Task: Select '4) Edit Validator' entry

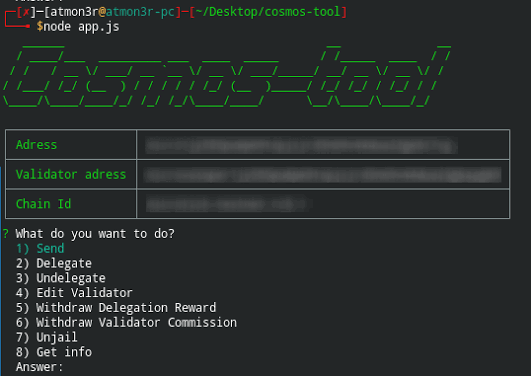Action: pyautogui.click(x=74, y=293)
